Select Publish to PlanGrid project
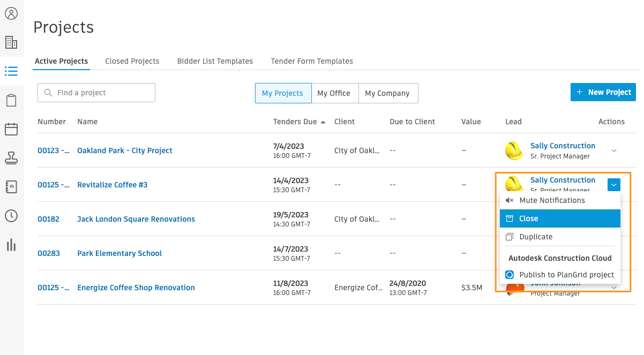The width and height of the screenshot is (644, 355). point(560,275)
